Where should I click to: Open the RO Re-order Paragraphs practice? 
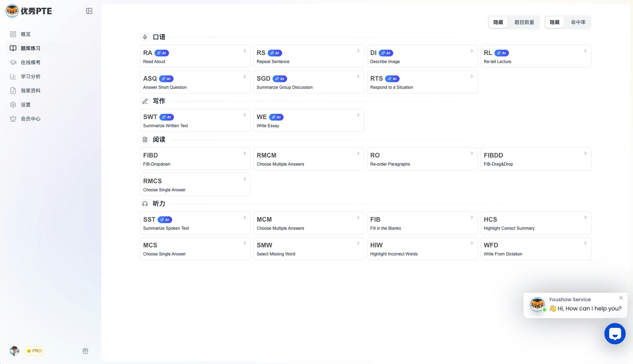[422, 159]
